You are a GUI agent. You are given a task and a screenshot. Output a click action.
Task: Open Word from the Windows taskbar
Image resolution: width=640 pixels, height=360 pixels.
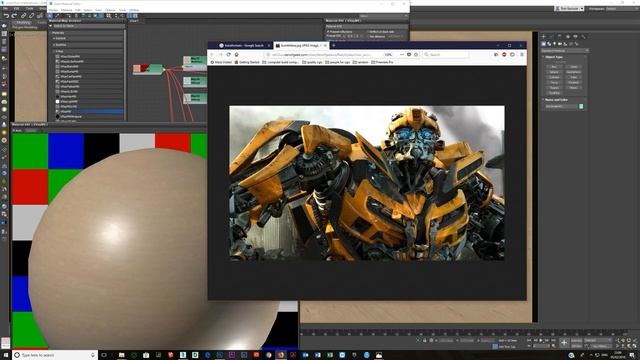tap(318, 355)
